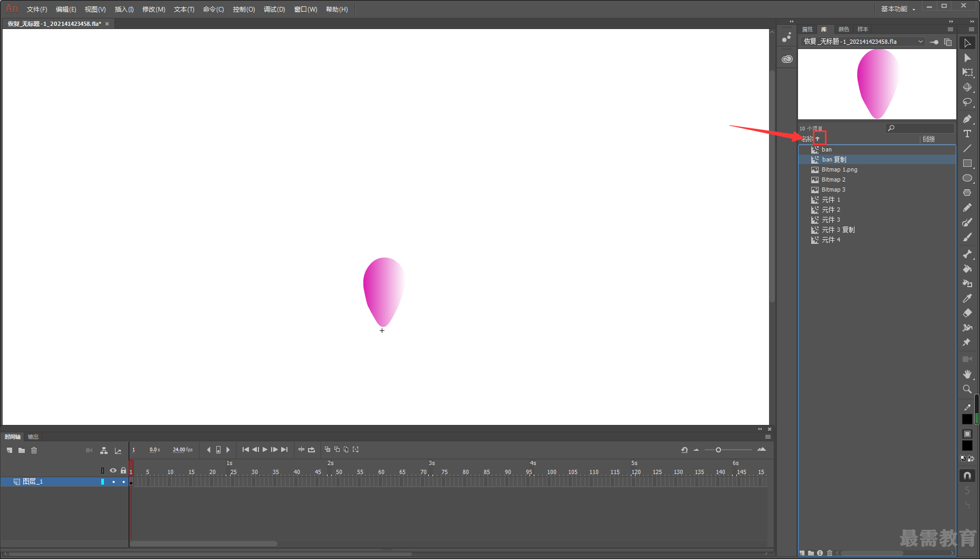Image resolution: width=980 pixels, height=559 pixels.
Task: Select the Selection arrow tool
Action: 967,43
